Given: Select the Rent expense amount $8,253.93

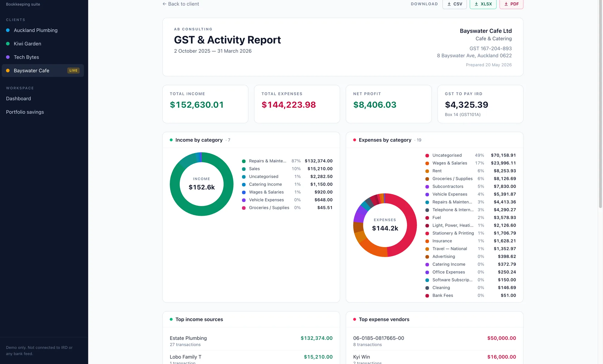Looking at the screenshot, I should pos(505,171).
